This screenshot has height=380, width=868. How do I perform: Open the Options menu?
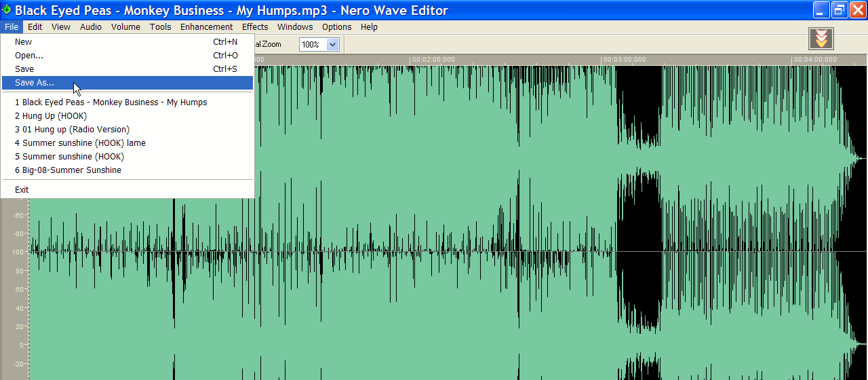(337, 27)
